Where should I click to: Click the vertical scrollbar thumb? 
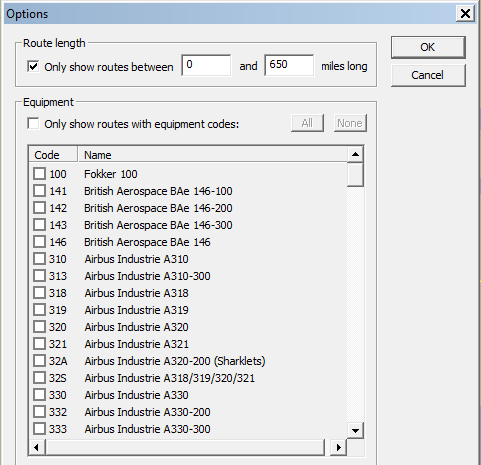[355, 175]
